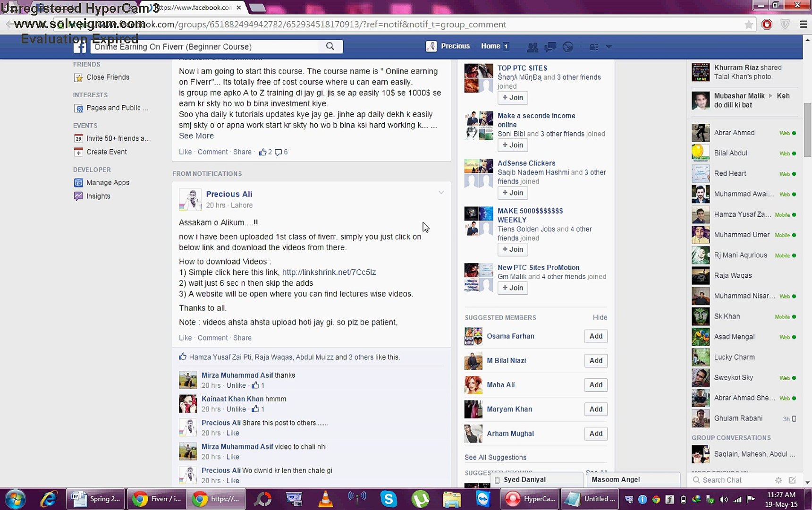Click the Manage Apps icon

click(78, 183)
